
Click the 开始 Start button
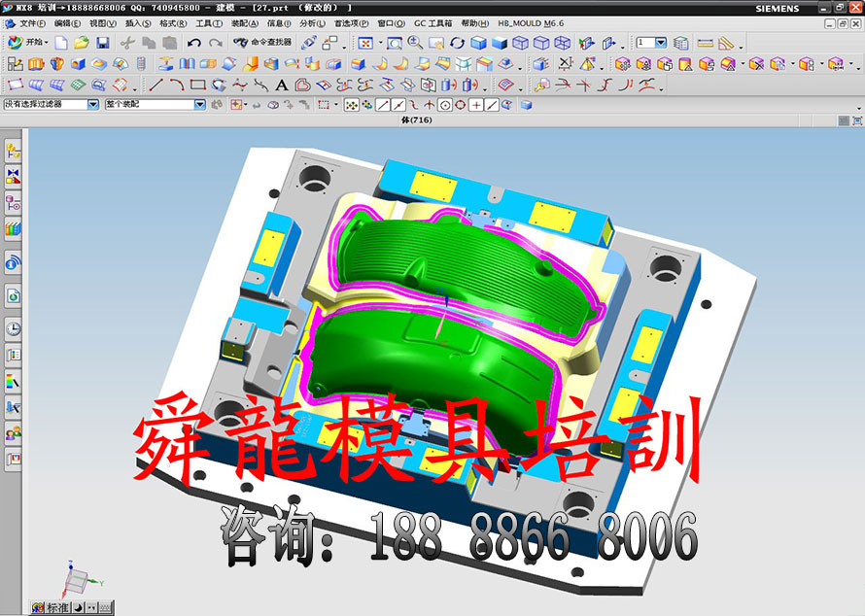tap(27, 43)
